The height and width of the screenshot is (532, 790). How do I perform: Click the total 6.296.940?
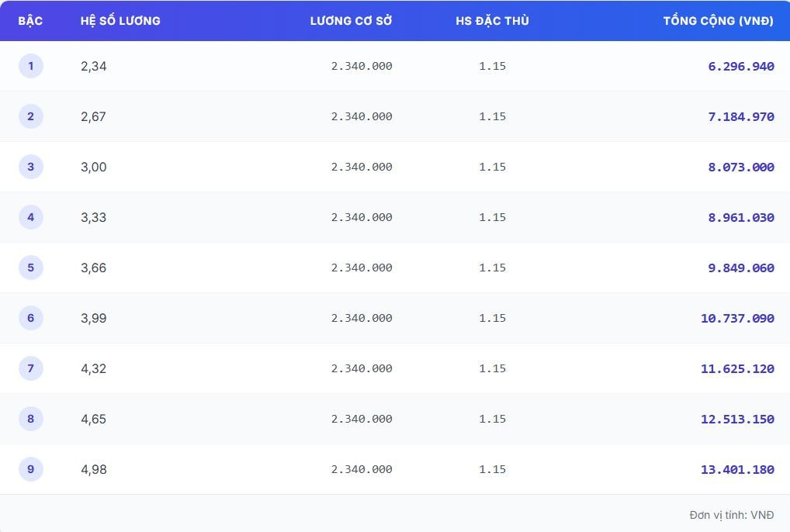pos(740,67)
